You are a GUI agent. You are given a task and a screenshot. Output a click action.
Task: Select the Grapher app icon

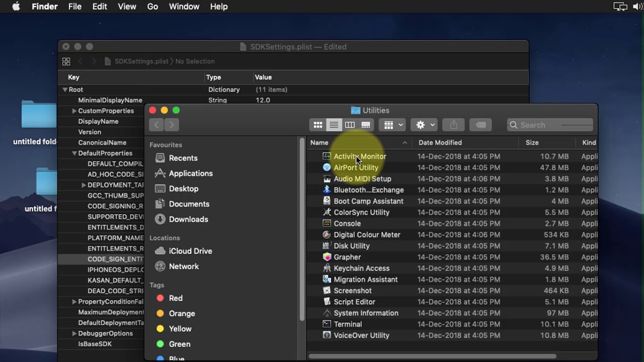(327, 257)
